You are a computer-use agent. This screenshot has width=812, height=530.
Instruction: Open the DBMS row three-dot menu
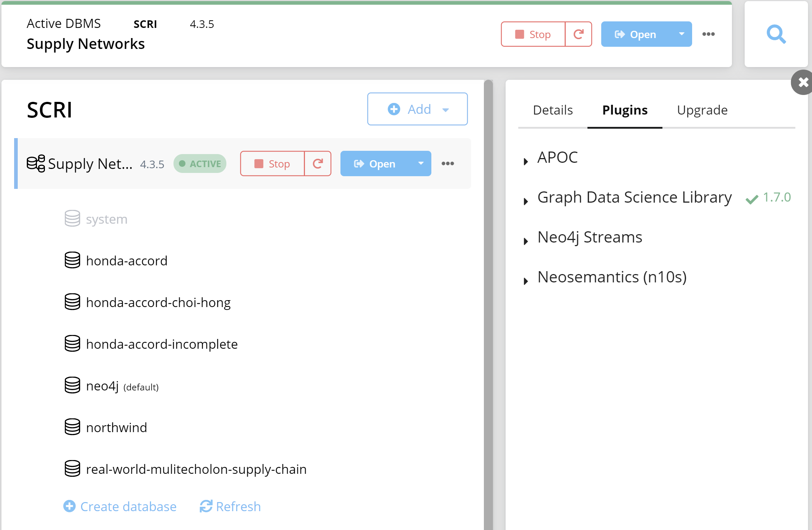click(448, 163)
